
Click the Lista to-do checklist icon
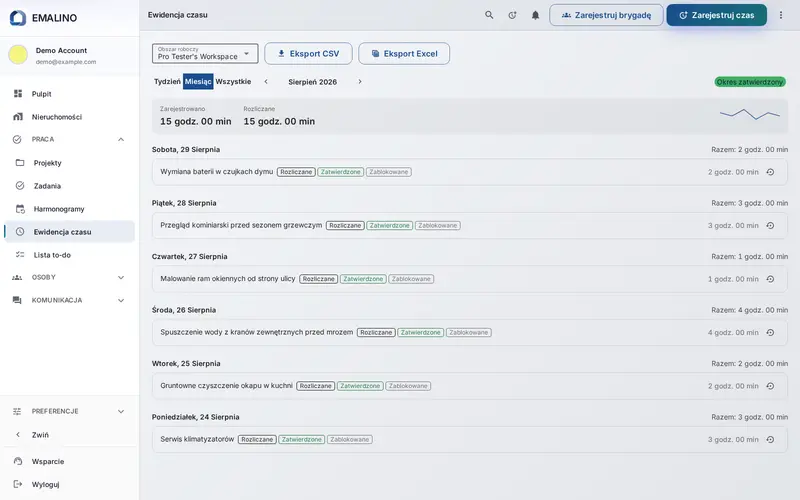point(20,255)
